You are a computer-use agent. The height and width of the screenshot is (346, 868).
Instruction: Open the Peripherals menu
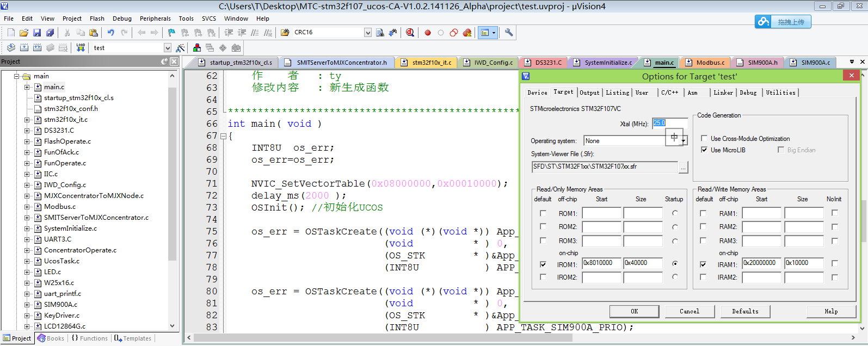click(x=155, y=18)
